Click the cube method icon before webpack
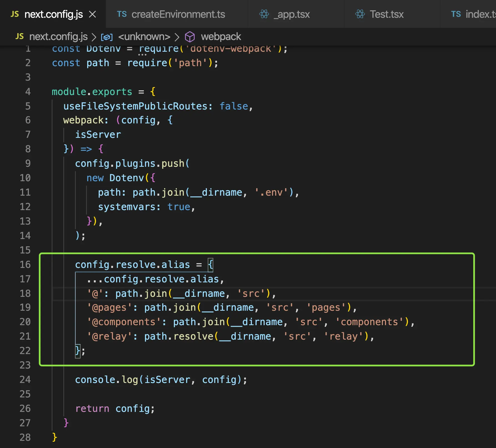 (190, 37)
